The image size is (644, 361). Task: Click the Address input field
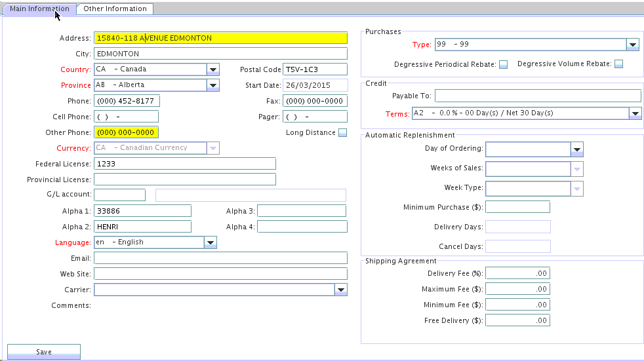[x=220, y=38]
